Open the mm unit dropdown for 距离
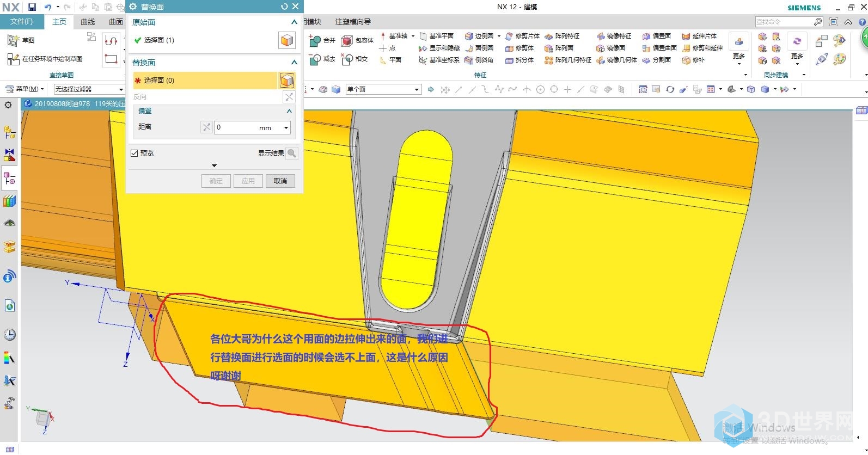 click(x=286, y=128)
